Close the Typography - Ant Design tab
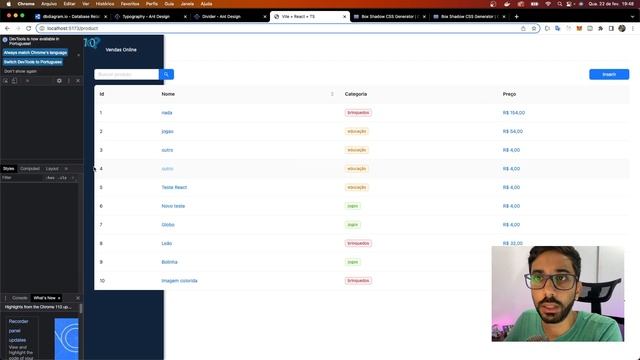 [185, 17]
